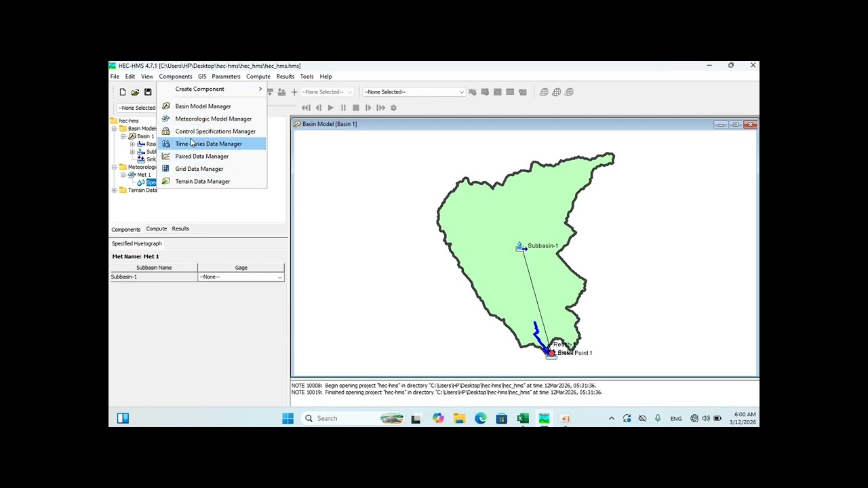Open the File menu
The image size is (868, 488).
(115, 77)
